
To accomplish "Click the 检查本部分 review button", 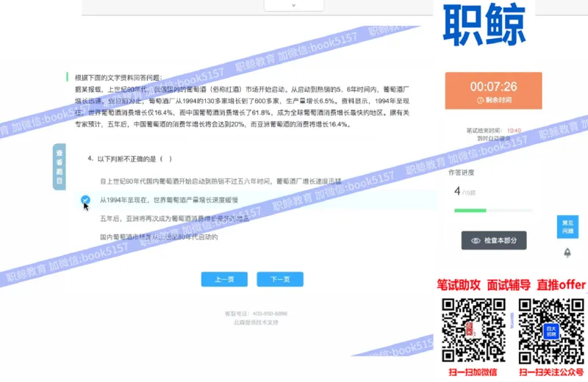I will tap(494, 240).
